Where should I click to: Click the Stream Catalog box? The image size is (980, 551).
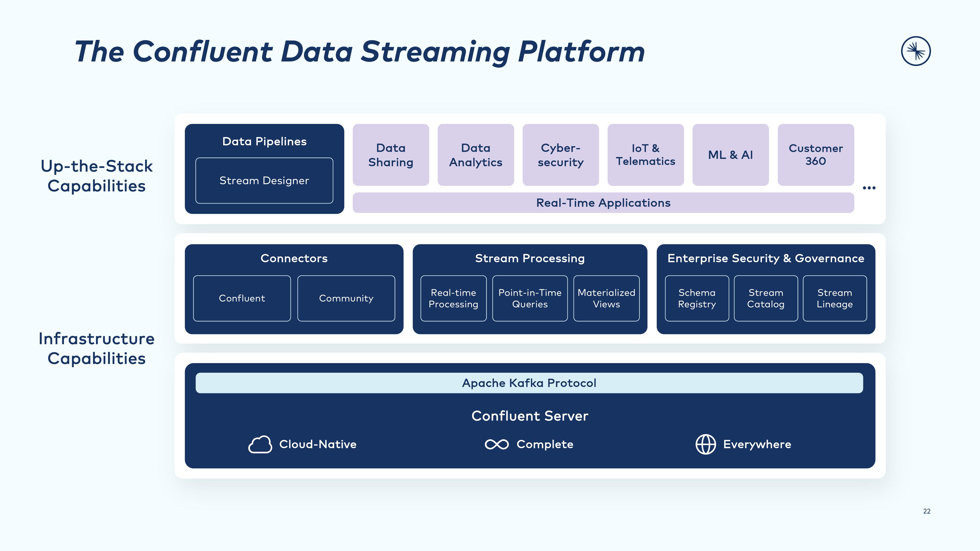point(766,299)
